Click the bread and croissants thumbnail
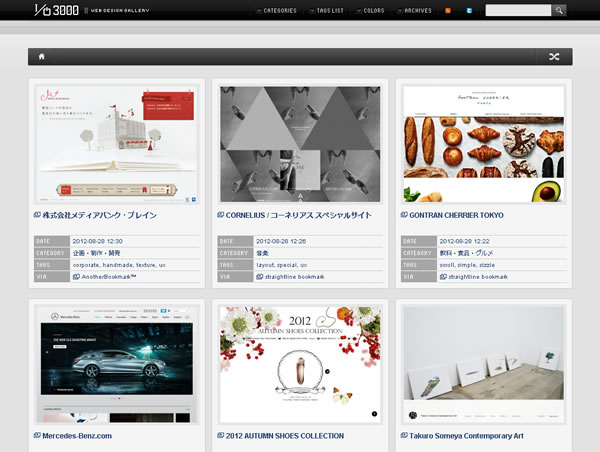600x452 pixels. [484, 144]
